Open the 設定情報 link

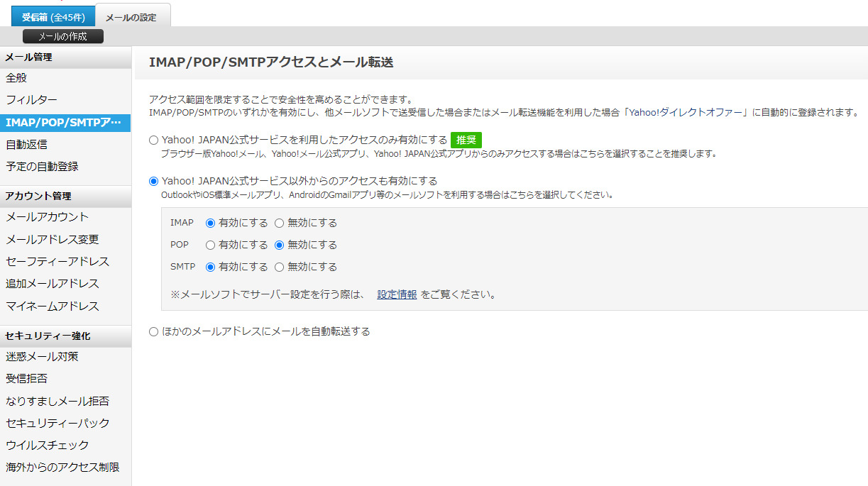(x=397, y=294)
